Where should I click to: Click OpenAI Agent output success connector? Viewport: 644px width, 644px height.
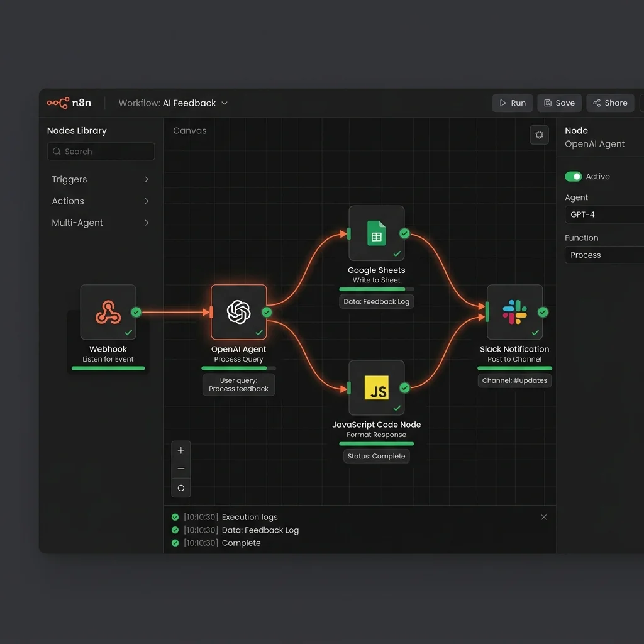coord(267,312)
